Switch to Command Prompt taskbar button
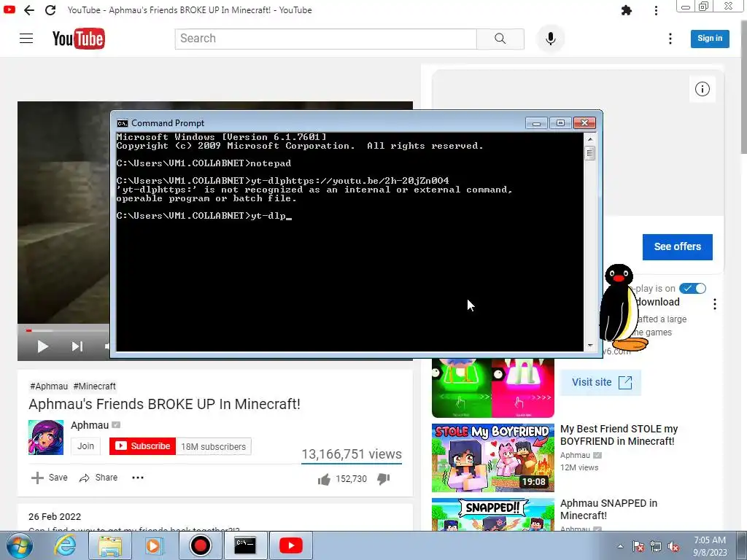 click(x=245, y=545)
